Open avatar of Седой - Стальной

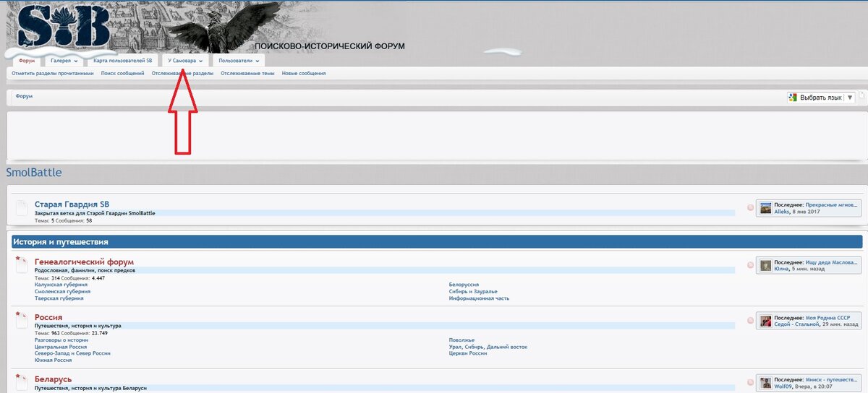click(x=765, y=321)
